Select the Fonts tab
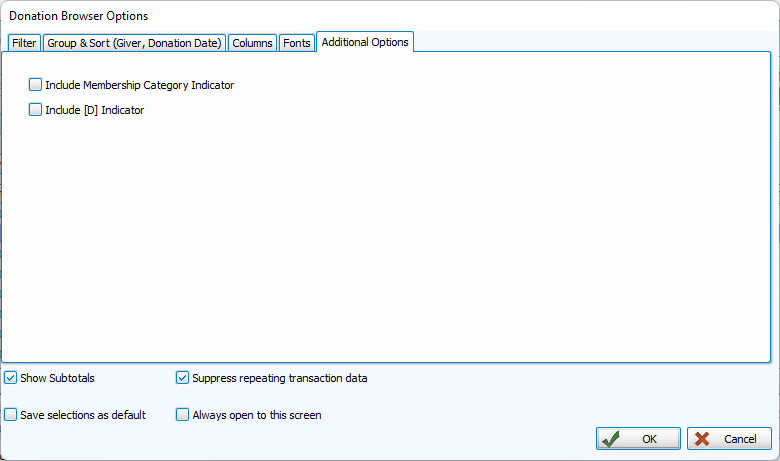 (296, 43)
